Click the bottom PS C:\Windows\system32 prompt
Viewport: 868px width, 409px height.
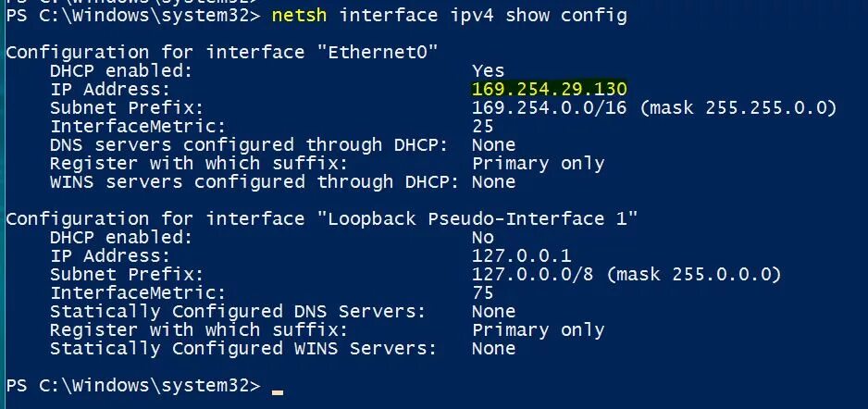coord(133,385)
